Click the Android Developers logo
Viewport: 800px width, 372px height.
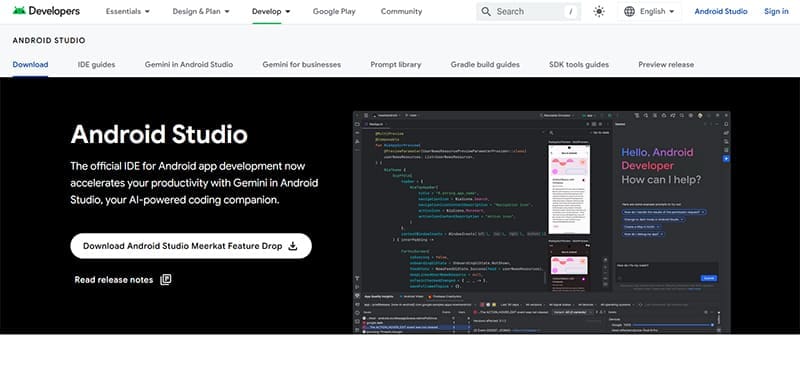point(46,11)
